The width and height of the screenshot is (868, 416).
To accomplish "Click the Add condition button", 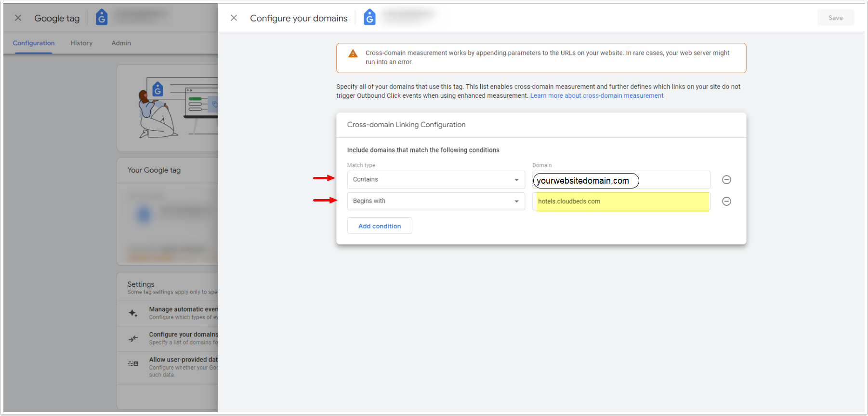I will click(x=380, y=226).
